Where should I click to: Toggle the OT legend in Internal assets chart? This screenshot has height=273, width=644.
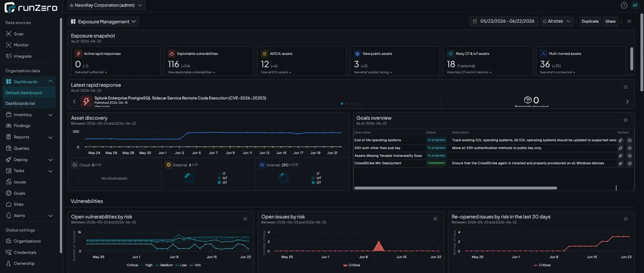coord(316,183)
